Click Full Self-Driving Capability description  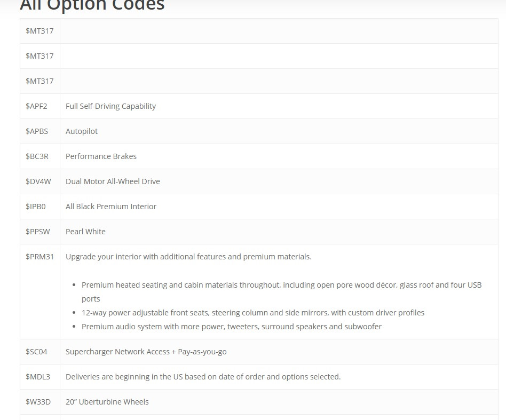(x=110, y=106)
